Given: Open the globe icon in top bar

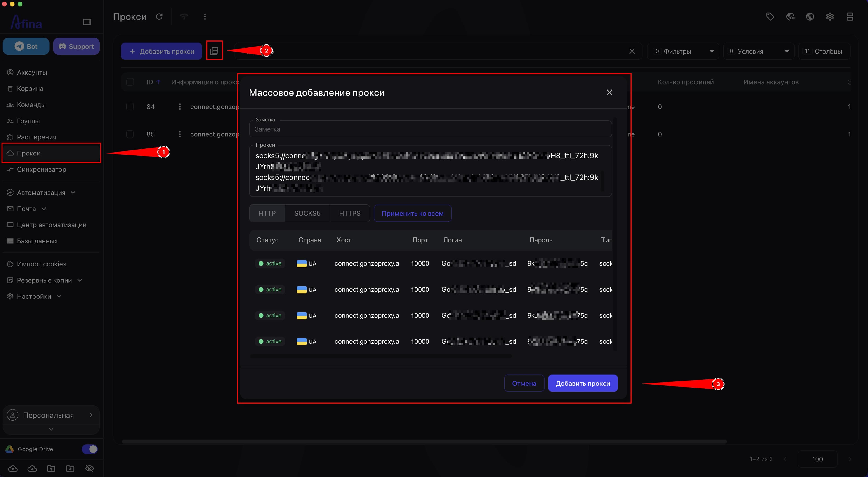Looking at the screenshot, I should [x=810, y=16].
